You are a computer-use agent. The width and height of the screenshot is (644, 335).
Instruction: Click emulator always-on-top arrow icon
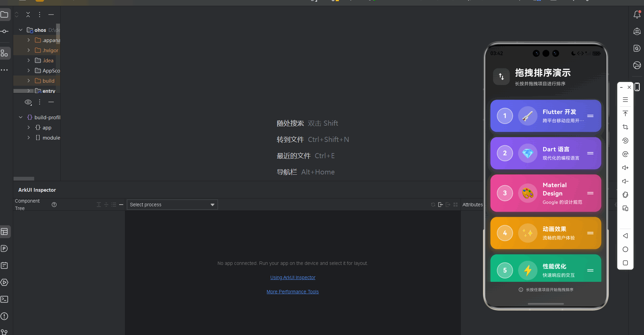click(625, 113)
